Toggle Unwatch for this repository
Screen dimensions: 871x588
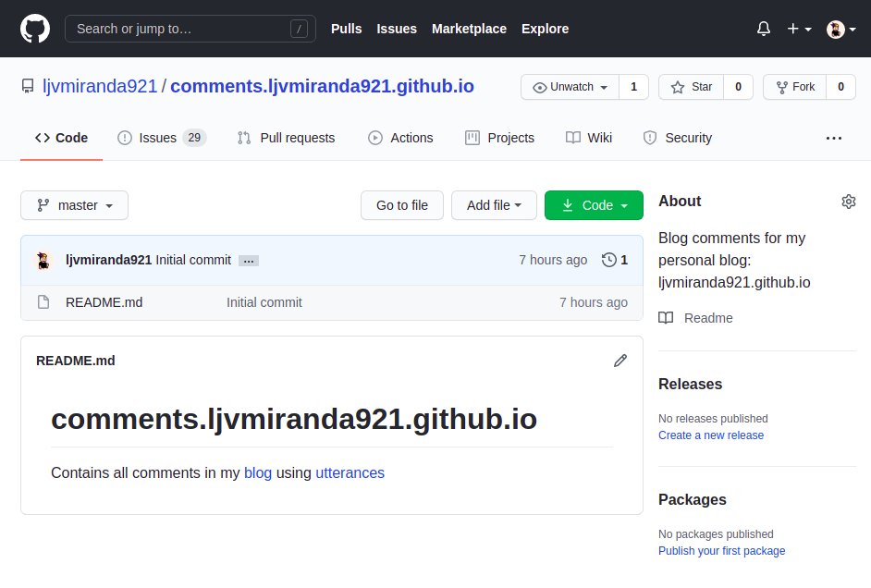(x=570, y=87)
